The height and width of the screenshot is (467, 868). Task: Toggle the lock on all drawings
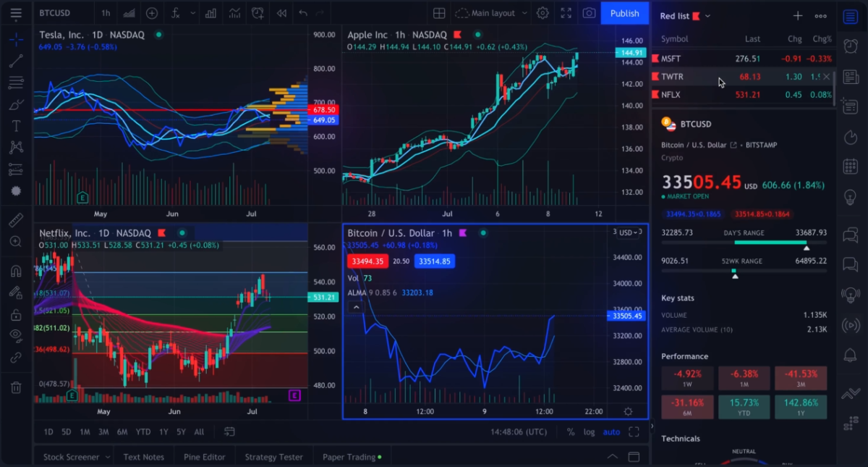[x=16, y=314]
